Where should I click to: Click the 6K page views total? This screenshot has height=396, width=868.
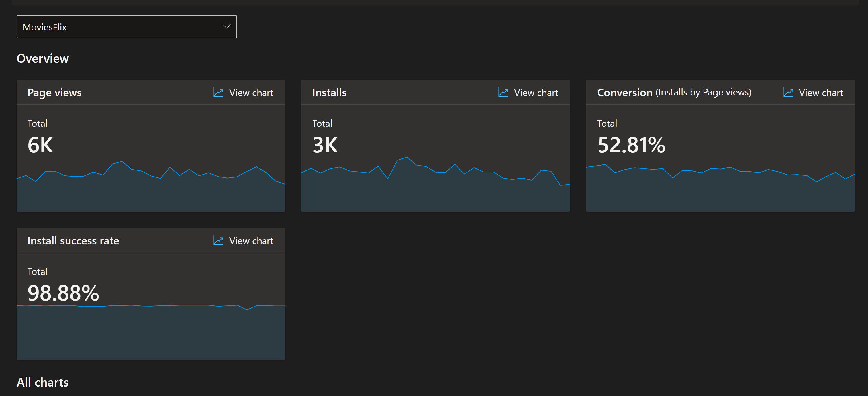(x=40, y=145)
